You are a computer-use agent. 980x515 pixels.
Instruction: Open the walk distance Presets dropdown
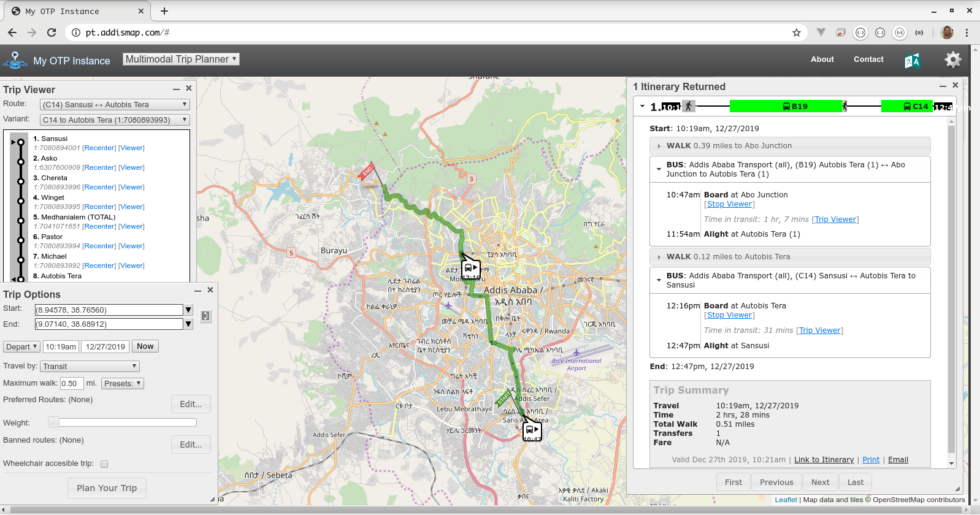point(123,383)
